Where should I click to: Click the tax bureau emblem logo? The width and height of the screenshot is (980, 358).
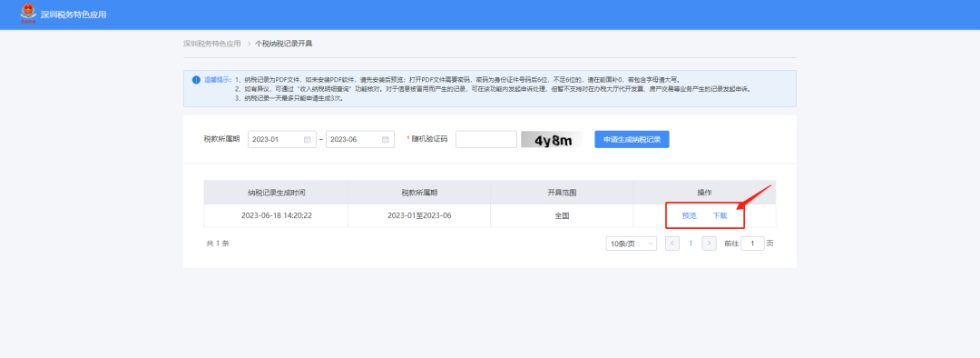[28, 13]
